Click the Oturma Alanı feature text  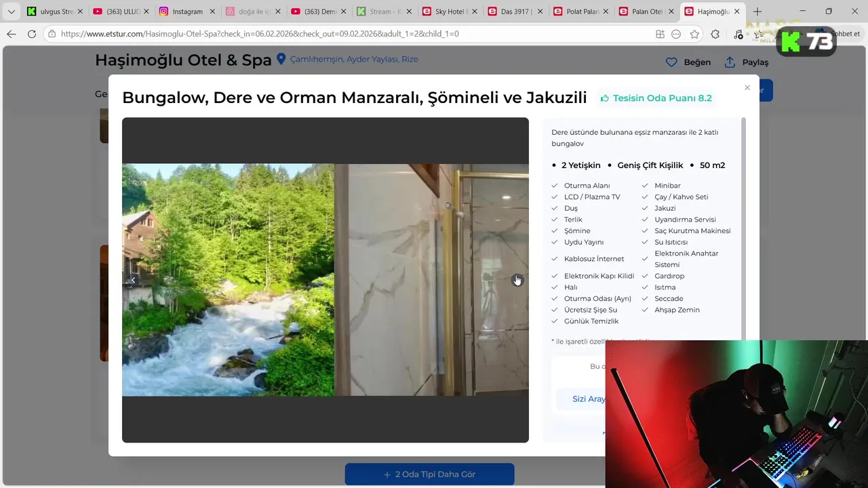coord(587,186)
